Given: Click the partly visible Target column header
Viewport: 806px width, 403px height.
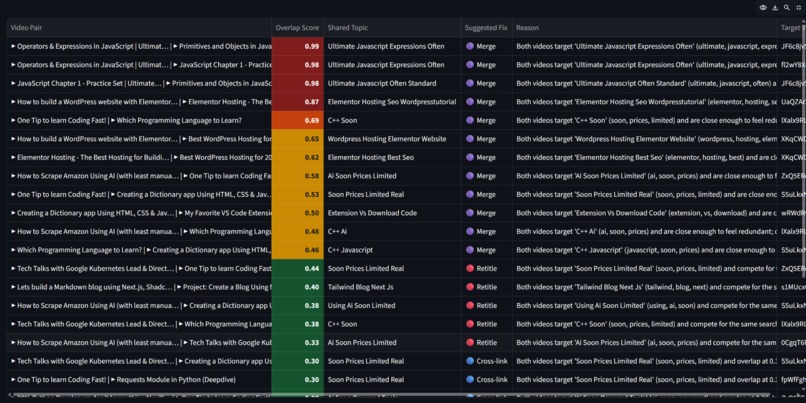Looking at the screenshot, I should click(791, 28).
